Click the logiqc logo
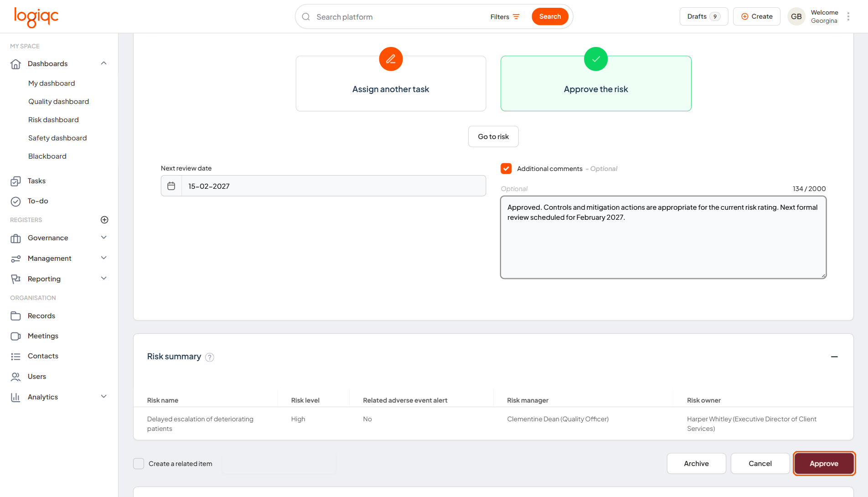 click(x=36, y=17)
